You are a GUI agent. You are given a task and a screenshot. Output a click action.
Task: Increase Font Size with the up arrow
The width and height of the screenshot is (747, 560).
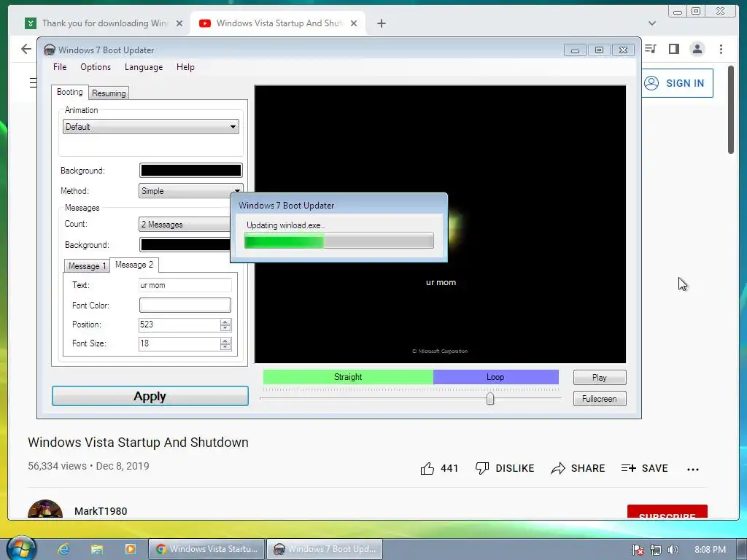pyautogui.click(x=225, y=341)
